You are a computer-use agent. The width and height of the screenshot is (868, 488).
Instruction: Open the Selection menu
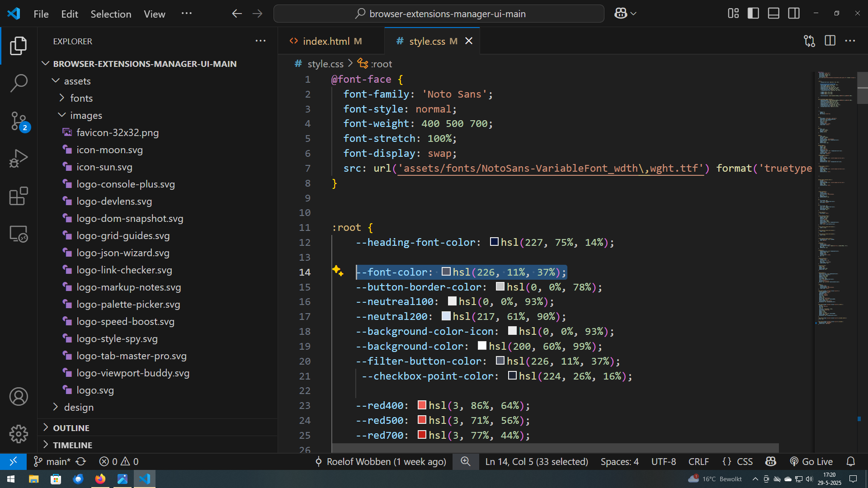pos(111,14)
